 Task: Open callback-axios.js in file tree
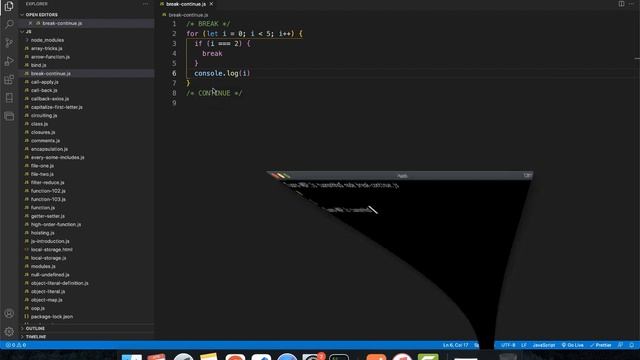(x=50, y=98)
